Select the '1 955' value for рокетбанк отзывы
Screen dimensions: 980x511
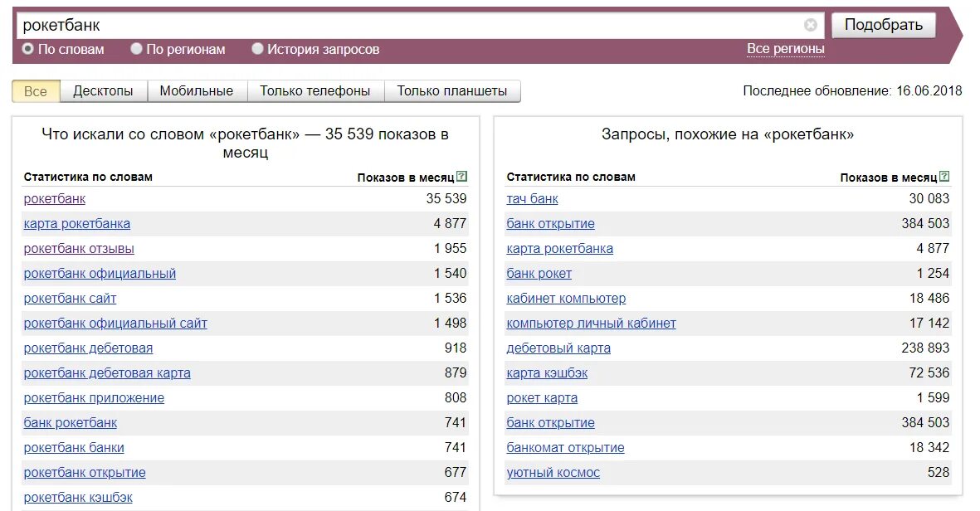[x=450, y=249]
